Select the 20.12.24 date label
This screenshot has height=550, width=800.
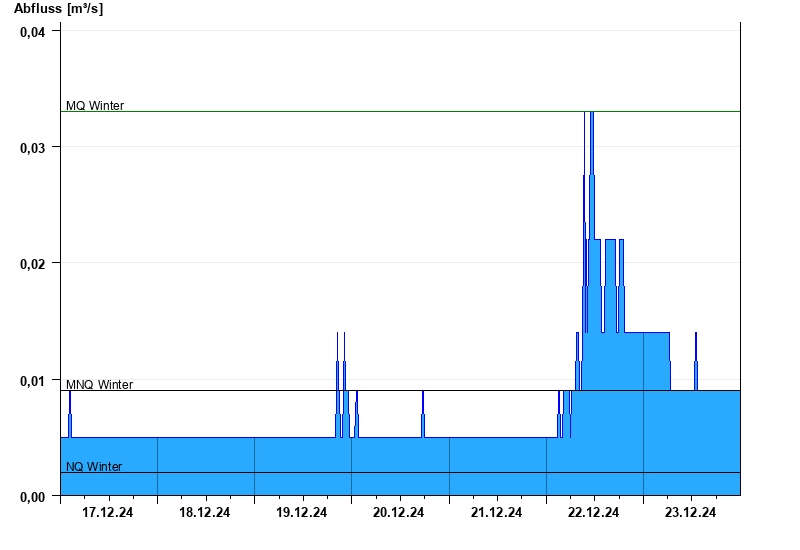[x=398, y=512]
